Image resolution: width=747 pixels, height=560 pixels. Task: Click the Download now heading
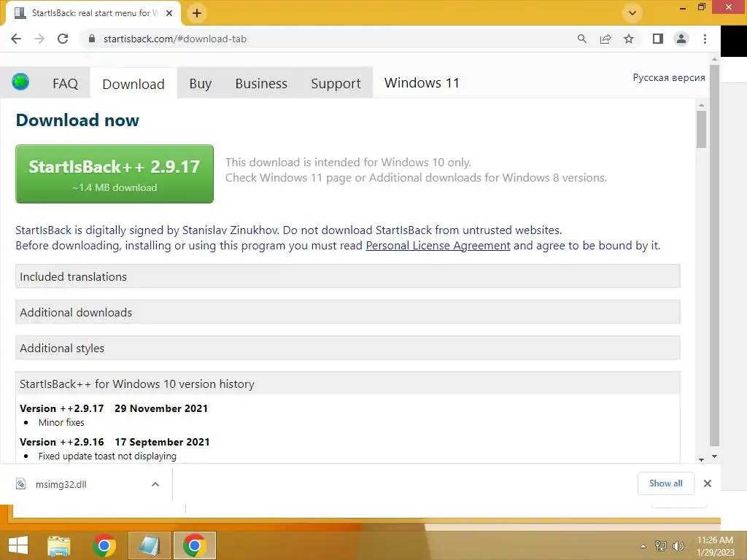pos(77,120)
